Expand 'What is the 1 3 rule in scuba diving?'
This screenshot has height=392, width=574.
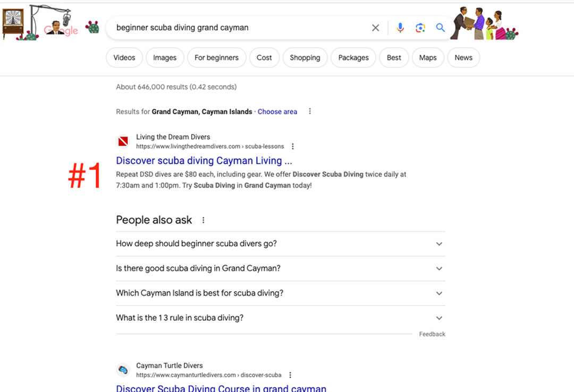pos(281,318)
